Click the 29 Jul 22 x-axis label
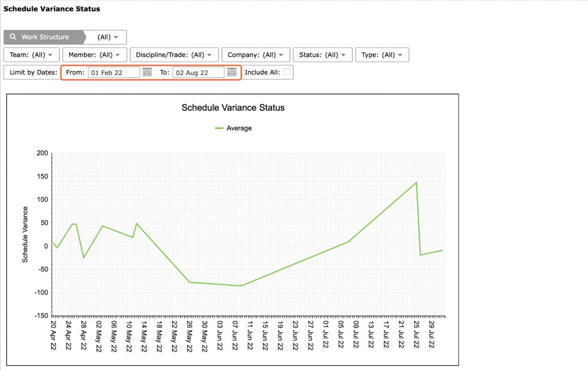588x370 pixels. pos(432,334)
